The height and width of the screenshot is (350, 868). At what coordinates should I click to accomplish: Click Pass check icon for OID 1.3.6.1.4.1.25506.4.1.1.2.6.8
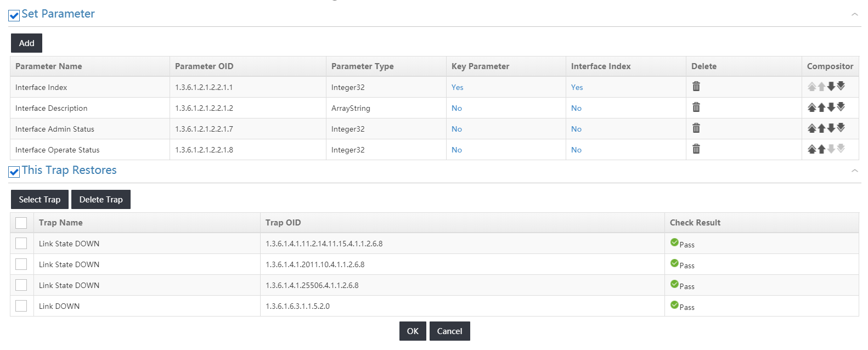coord(674,284)
